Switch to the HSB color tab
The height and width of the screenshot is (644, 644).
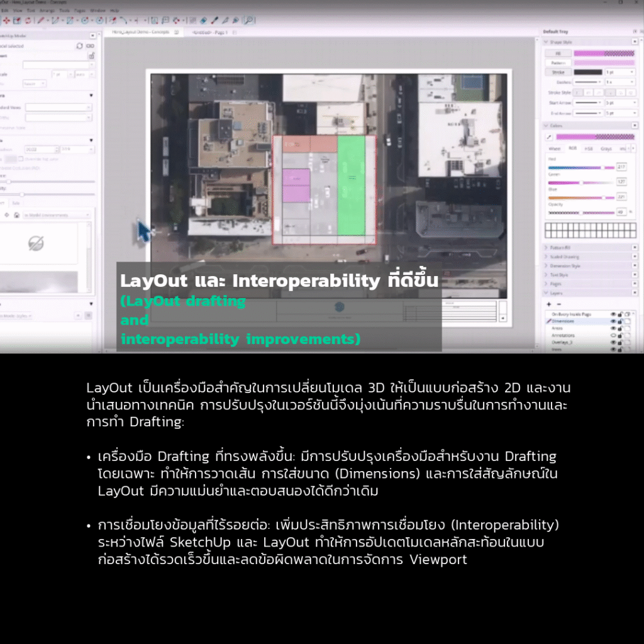[589, 148]
